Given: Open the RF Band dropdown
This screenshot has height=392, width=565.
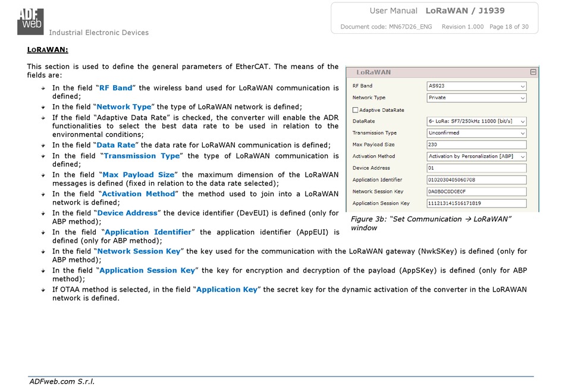Looking at the screenshot, I should (476, 86).
